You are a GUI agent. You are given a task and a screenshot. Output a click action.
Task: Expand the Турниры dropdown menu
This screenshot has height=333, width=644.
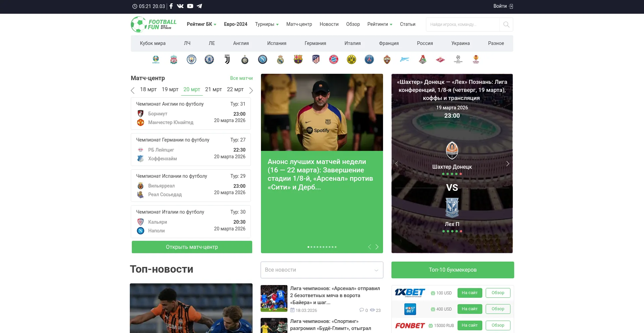(267, 24)
